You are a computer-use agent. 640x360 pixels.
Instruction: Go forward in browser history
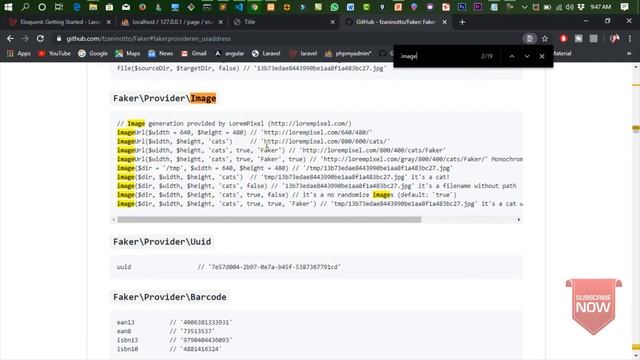click(25, 38)
